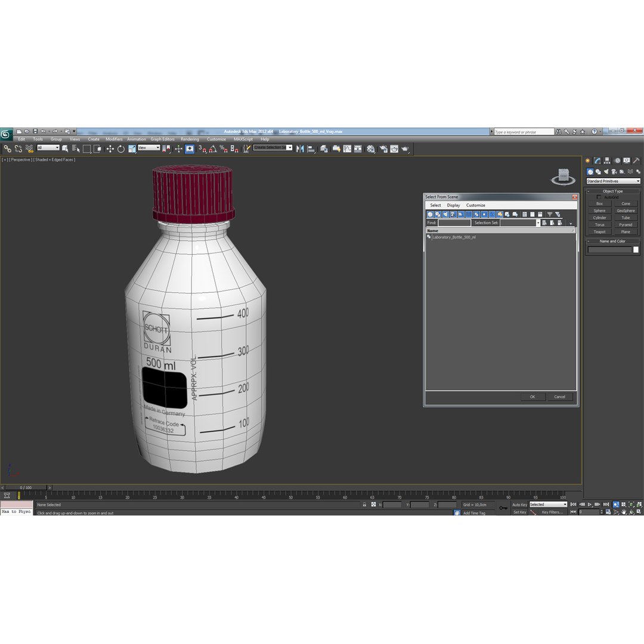Click the Cylinder primitive button

tap(600, 218)
